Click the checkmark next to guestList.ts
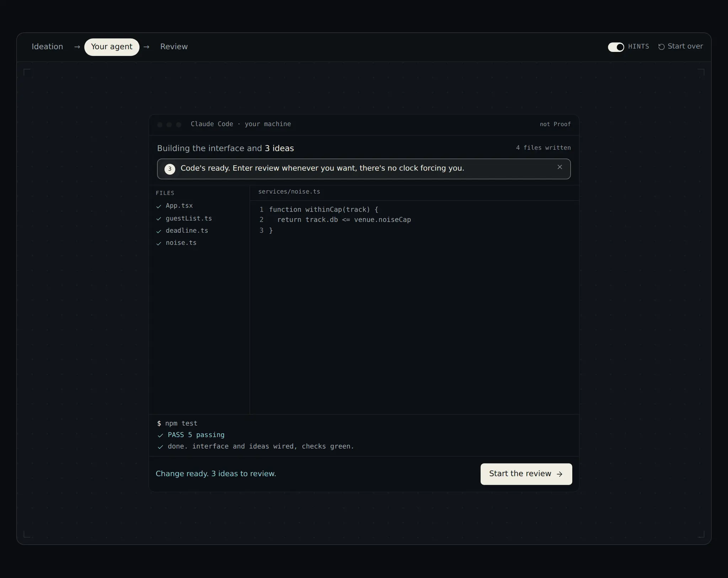 point(159,219)
